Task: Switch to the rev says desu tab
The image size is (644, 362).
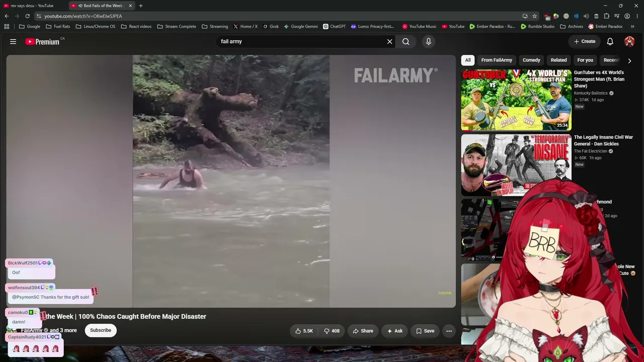Action: tap(32, 6)
